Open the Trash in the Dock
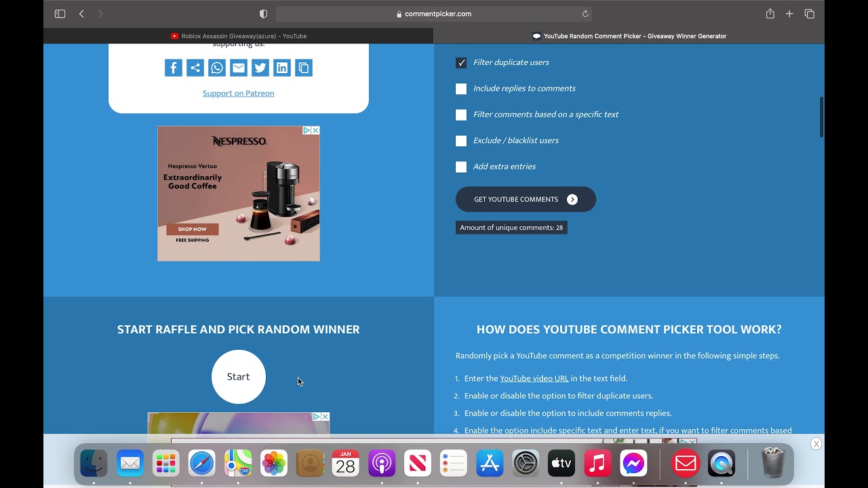868x488 pixels. click(773, 464)
